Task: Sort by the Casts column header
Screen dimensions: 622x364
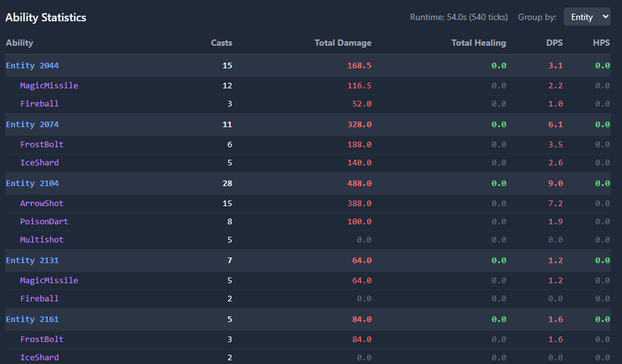Action: (x=221, y=43)
